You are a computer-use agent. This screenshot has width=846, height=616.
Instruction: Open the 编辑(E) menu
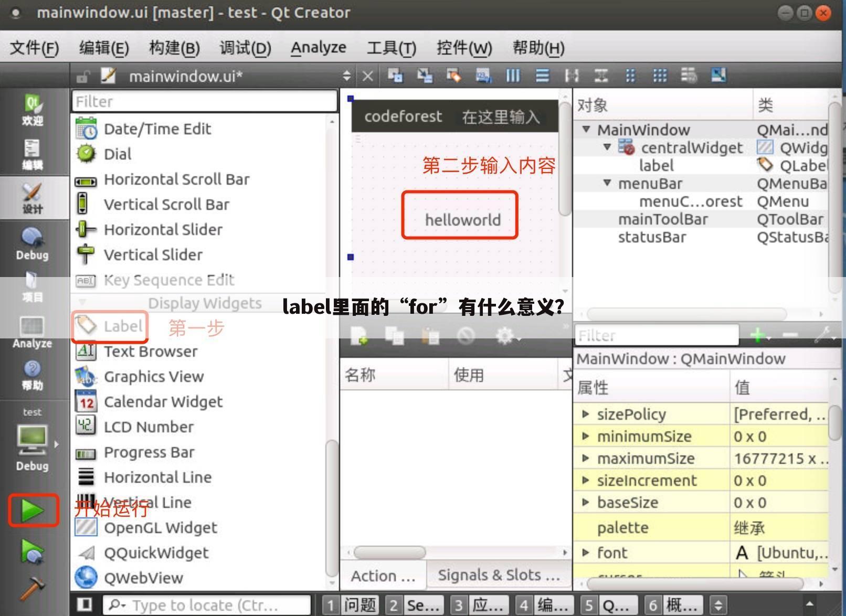point(104,48)
